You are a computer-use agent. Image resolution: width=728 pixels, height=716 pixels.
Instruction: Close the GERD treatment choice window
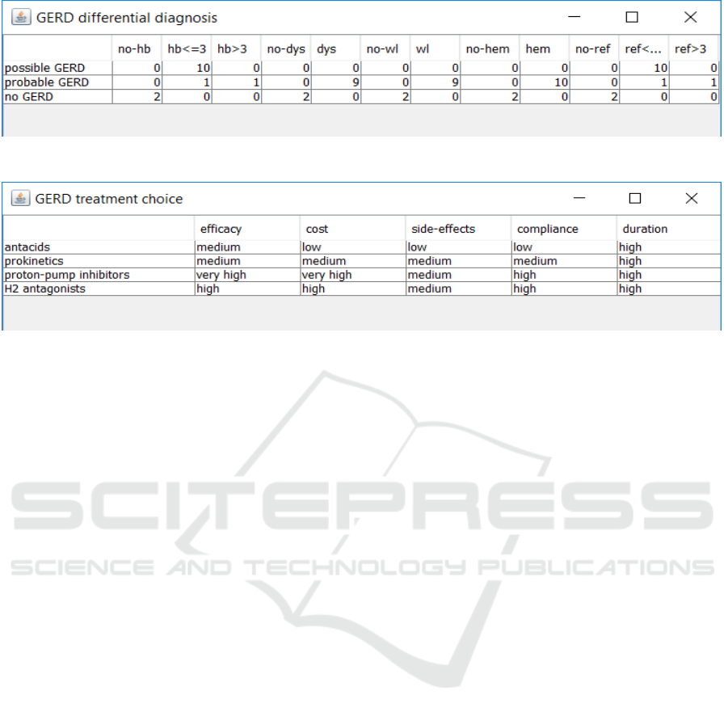[x=691, y=199]
